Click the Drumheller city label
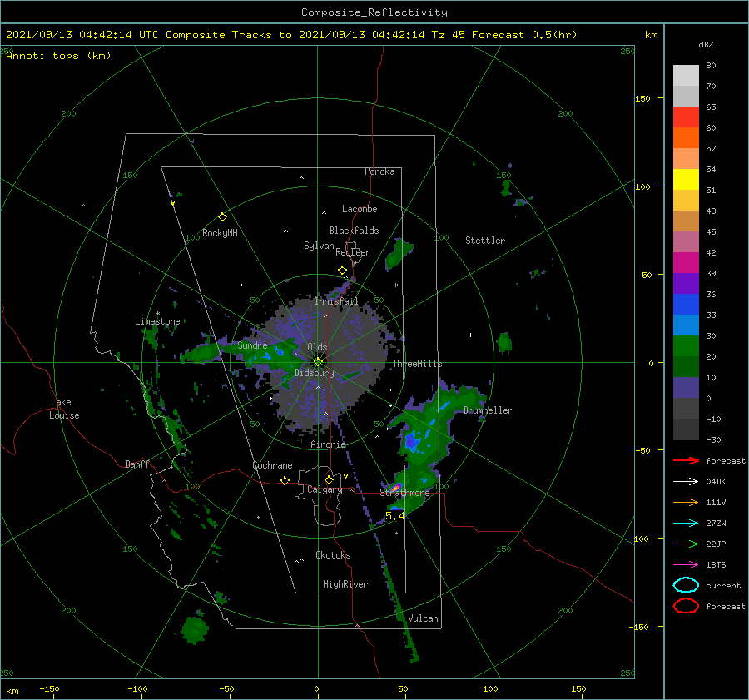The image size is (749, 700). (x=488, y=410)
